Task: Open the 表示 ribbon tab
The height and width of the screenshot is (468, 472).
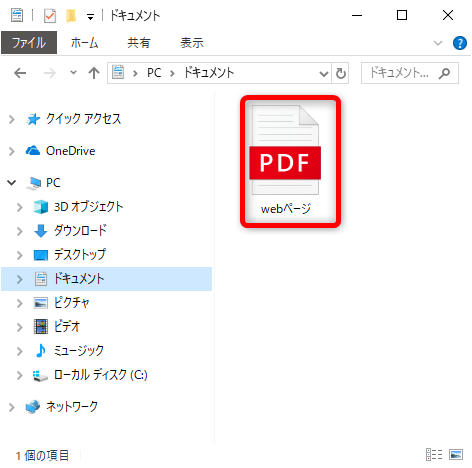Action: pos(192,43)
